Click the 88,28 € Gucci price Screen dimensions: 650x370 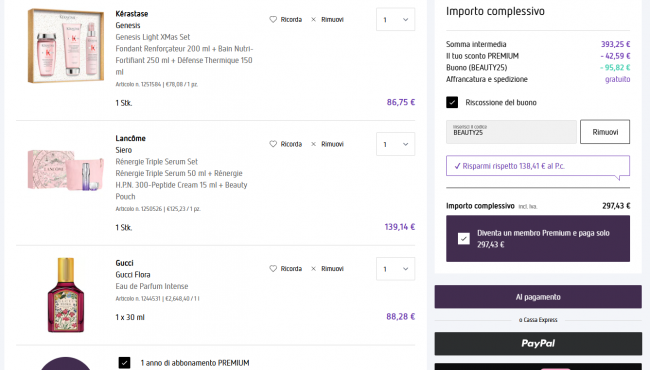pos(400,317)
